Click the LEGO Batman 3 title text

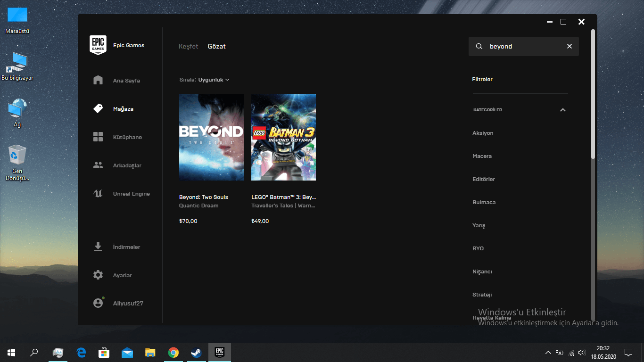283,197
